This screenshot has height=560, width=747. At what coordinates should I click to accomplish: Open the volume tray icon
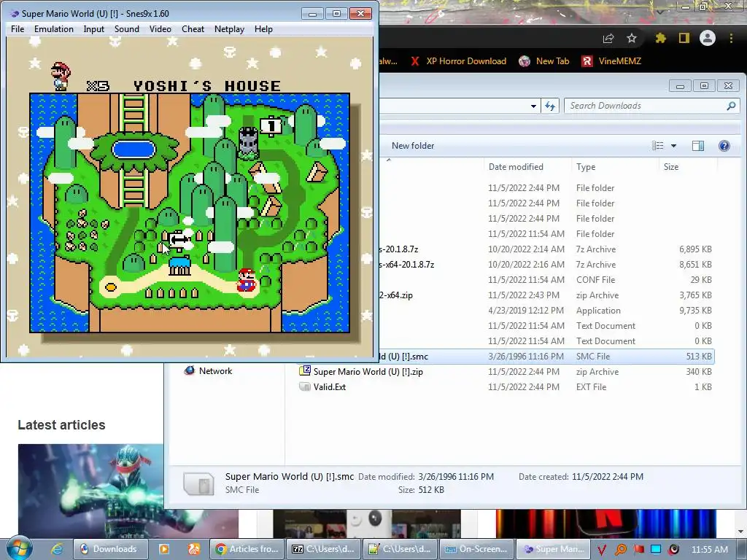click(x=673, y=550)
